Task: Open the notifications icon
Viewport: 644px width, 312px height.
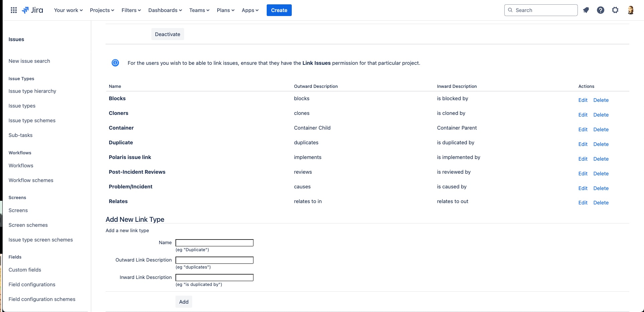Action: (586, 10)
